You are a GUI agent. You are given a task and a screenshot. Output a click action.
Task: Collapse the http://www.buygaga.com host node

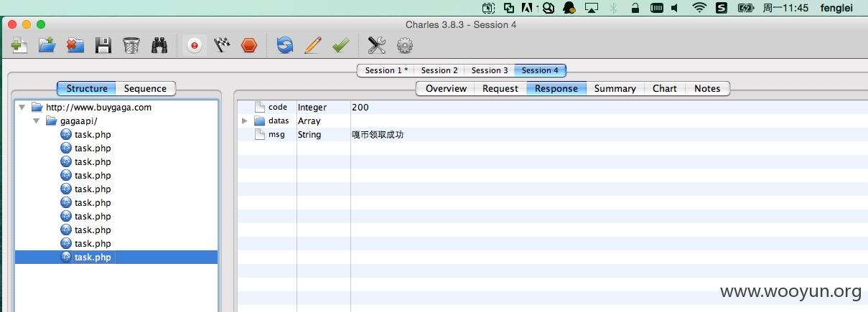[x=22, y=108]
